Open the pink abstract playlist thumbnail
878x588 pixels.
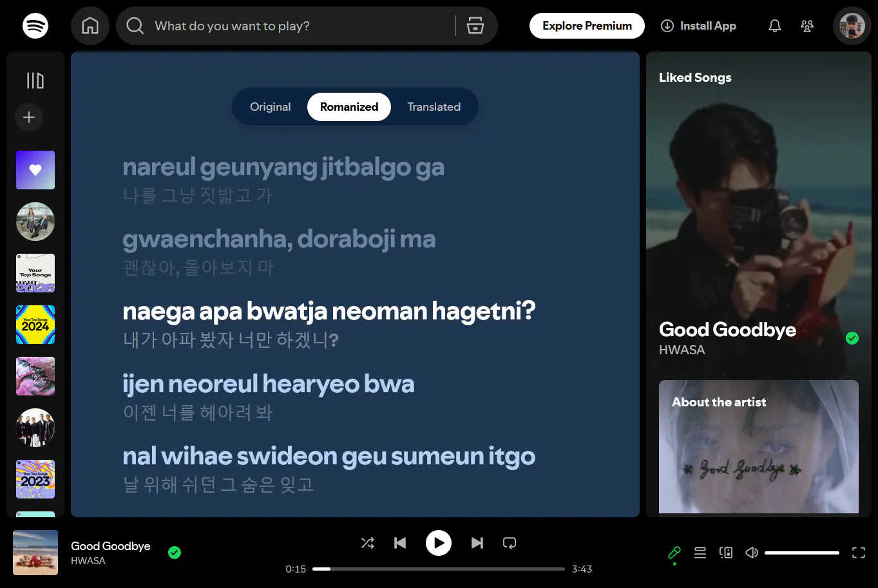pos(35,376)
